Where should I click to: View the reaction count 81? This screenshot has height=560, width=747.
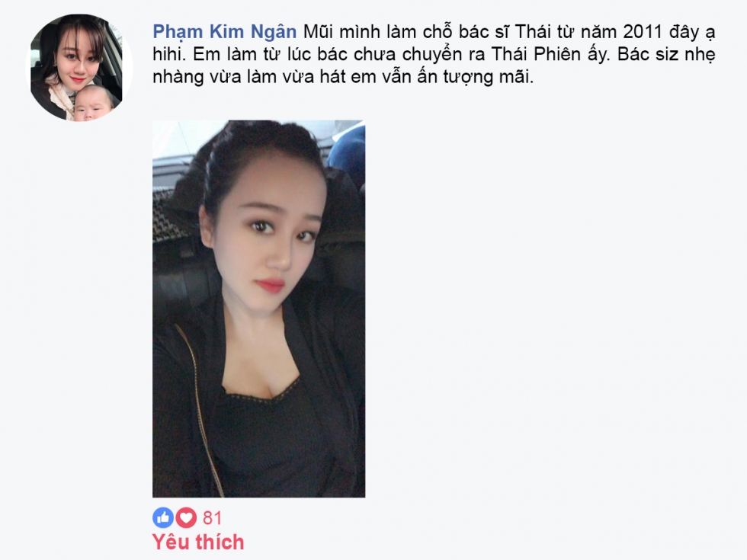tap(212, 518)
